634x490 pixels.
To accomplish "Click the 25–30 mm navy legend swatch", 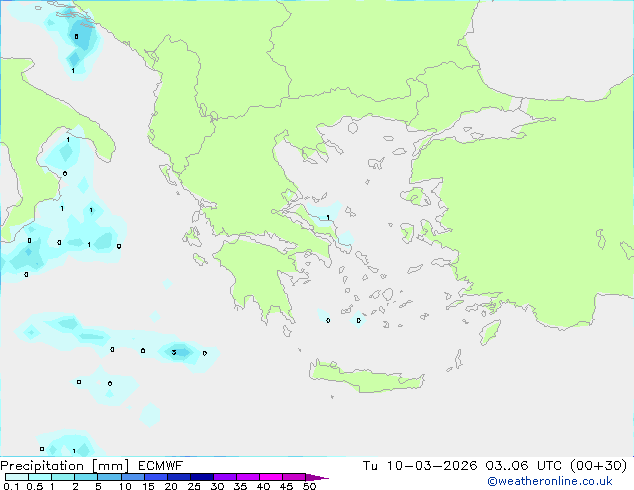I will (201, 477).
